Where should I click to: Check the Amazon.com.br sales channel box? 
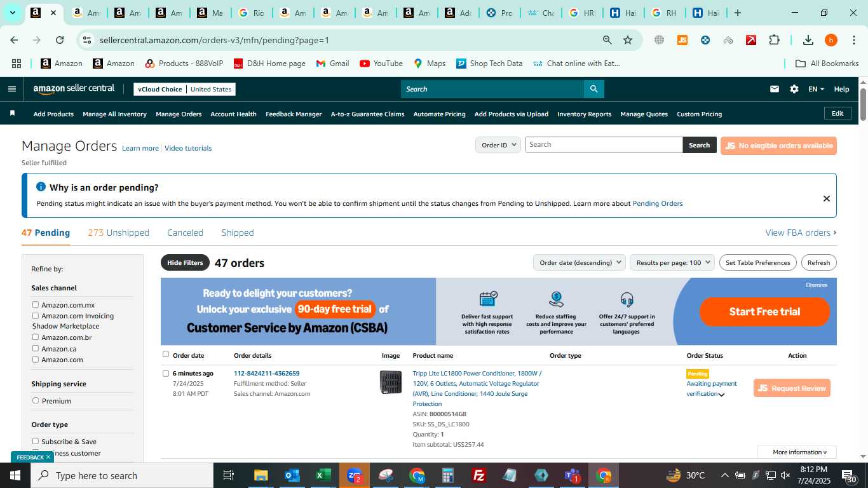pyautogui.click(x=36, y=337)
